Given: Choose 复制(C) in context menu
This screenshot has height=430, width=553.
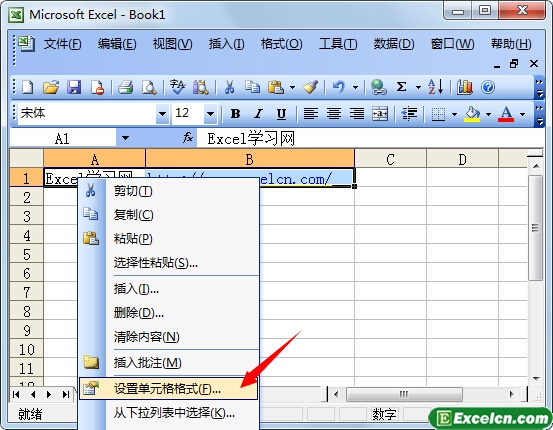Looking at the screenshot, I should pos(169,214).
